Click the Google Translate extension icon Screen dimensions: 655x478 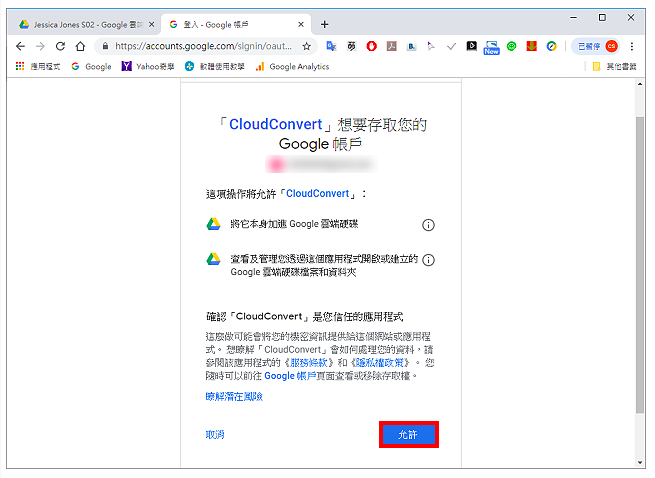tap(331, 46)
